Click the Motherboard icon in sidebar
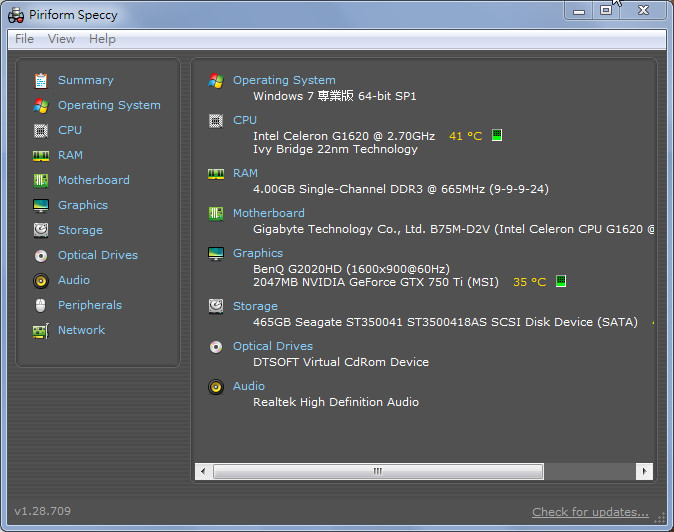 41,180
